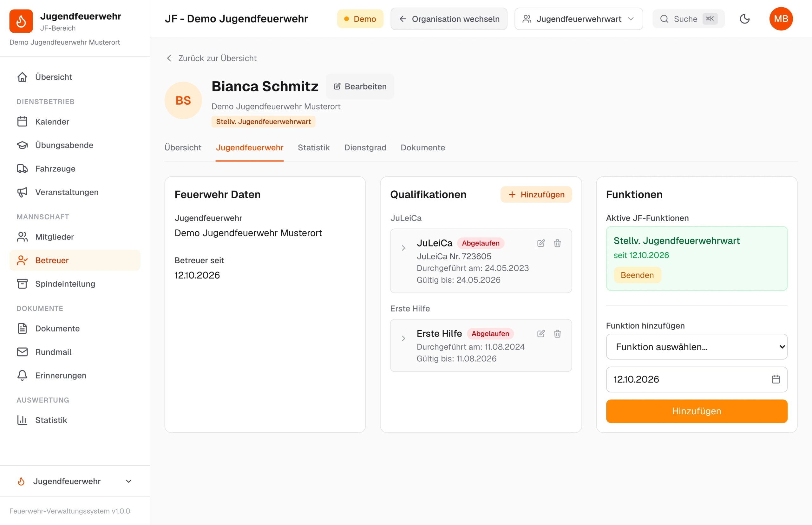The width and height of the screenshot is (812, 525).
Task: Go back via Zurück zur Übersicht
Action: (211, 58)
